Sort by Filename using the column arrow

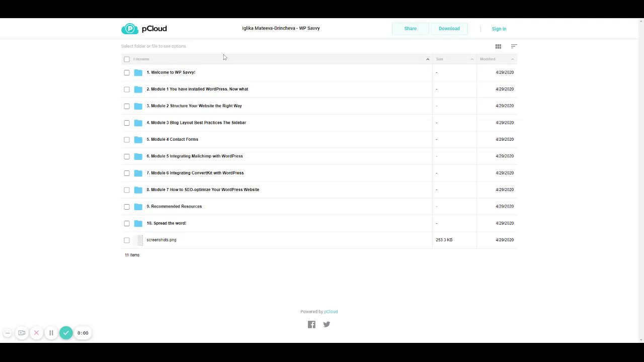click(428, 59)
